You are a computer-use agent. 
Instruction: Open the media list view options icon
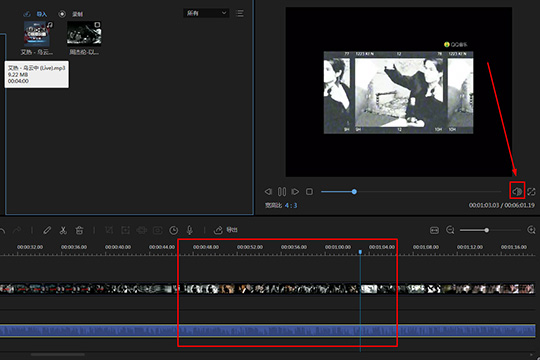(240, 13)
